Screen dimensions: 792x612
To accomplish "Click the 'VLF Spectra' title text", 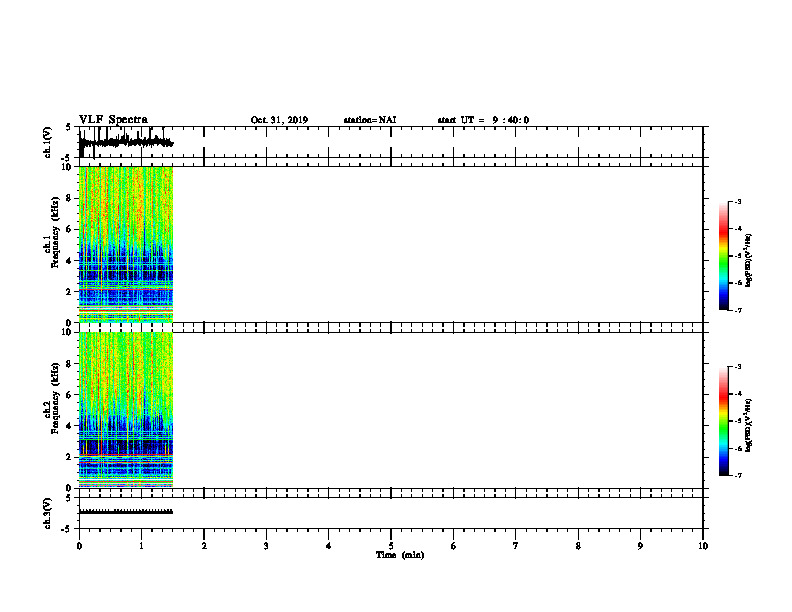I will pyautogui.click(x=113, y=120).
